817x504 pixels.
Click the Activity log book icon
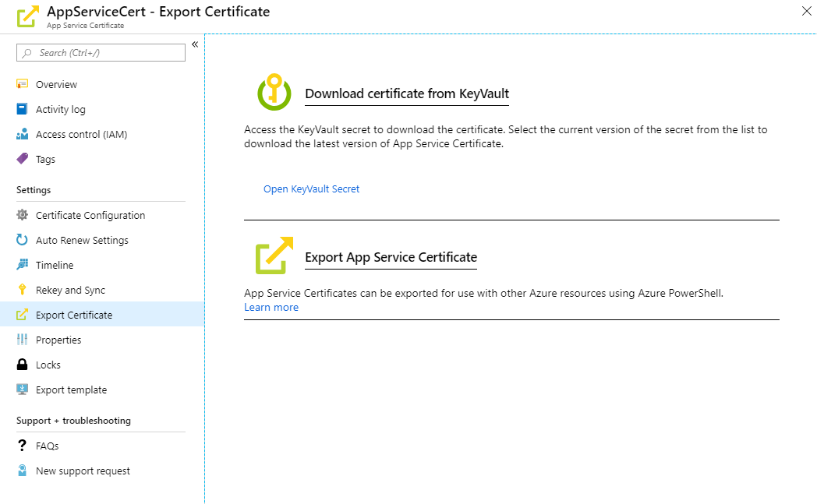click(x=22, y=109)
